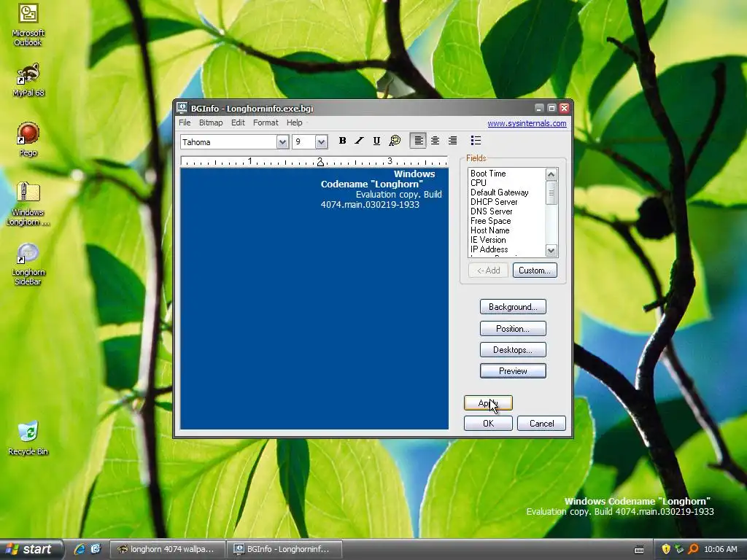
Task: Click Fields list scroll down arrow
Action: point(551,251)
